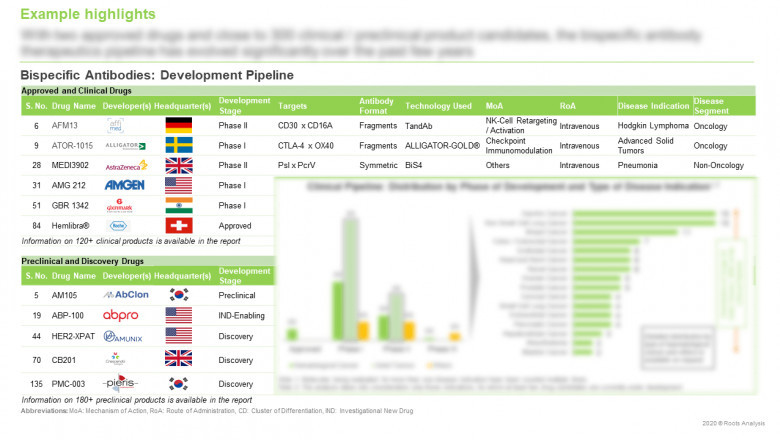Click the Pieris logo in PMC-003 row
The width and height of the screenshot is (780, 440).
point(120,383)
